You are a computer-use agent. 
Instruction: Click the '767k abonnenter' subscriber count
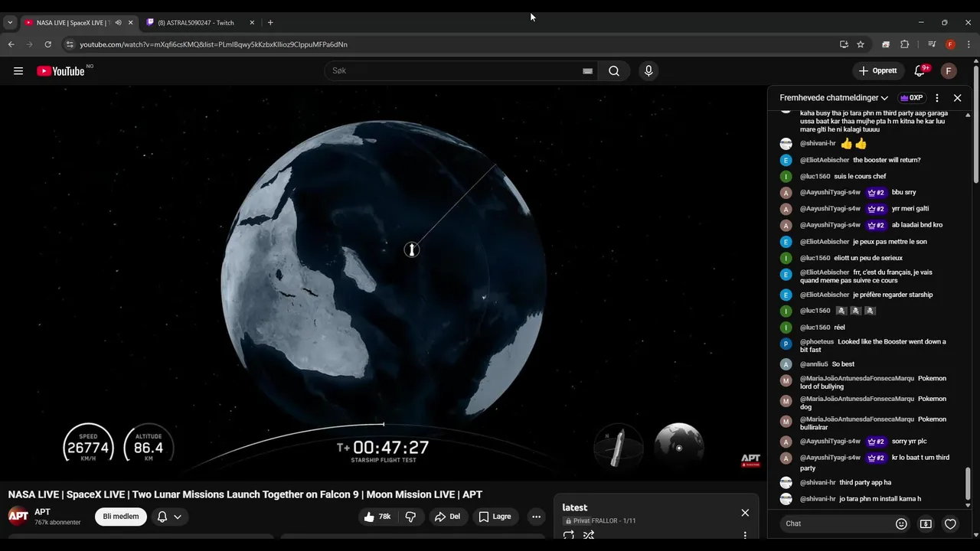coord(57,523)
